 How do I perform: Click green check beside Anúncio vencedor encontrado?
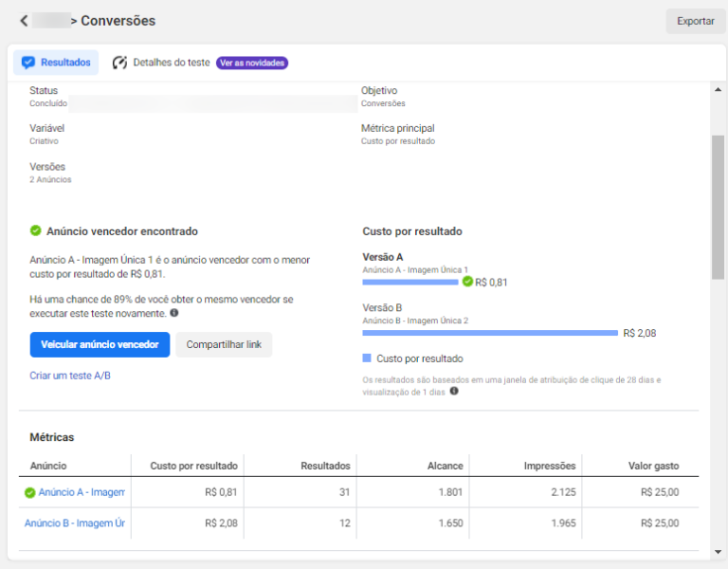pos(35,230)
